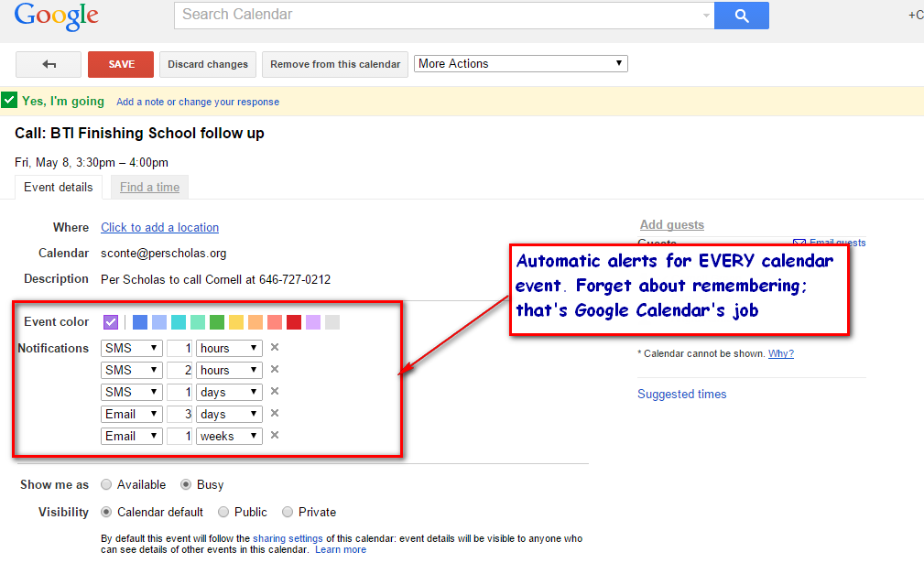The width and height of the screenshot is (924, 563).
Task: Pick the mint green event color
Action: [x=198, y=322]
